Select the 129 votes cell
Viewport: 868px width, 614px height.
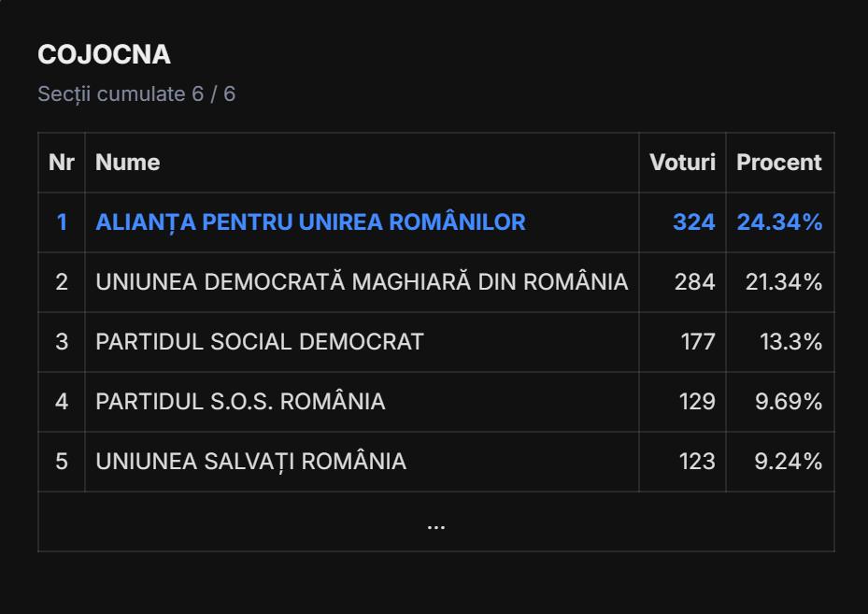coord(696,402)
